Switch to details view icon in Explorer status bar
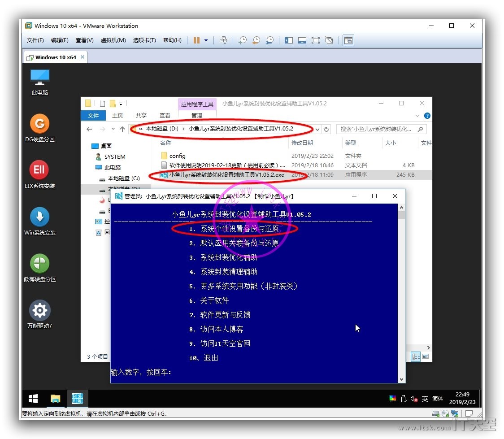 416,356
